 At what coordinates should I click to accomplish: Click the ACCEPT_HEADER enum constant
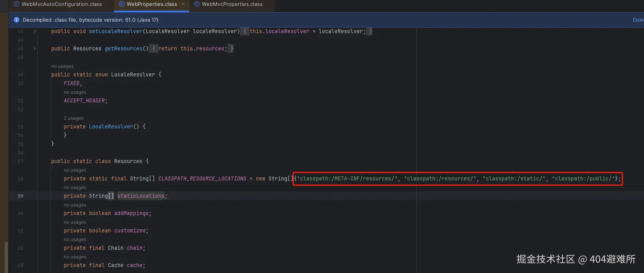(x=84, y=100)
